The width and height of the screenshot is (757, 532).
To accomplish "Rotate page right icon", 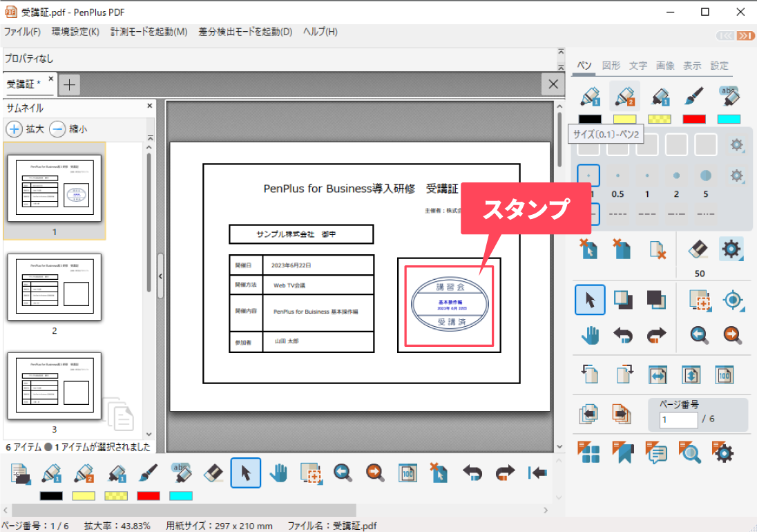I will click(x=624, y=374).
